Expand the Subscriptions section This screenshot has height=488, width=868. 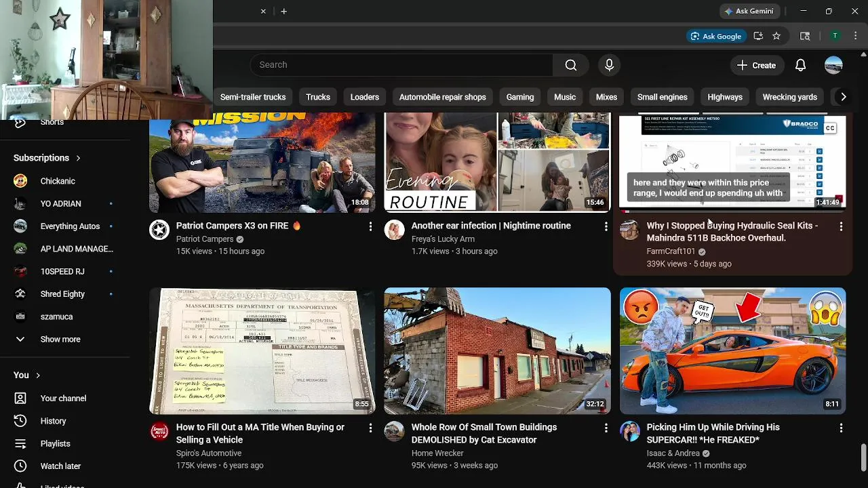pyautogui.click(x=47, y=158)
